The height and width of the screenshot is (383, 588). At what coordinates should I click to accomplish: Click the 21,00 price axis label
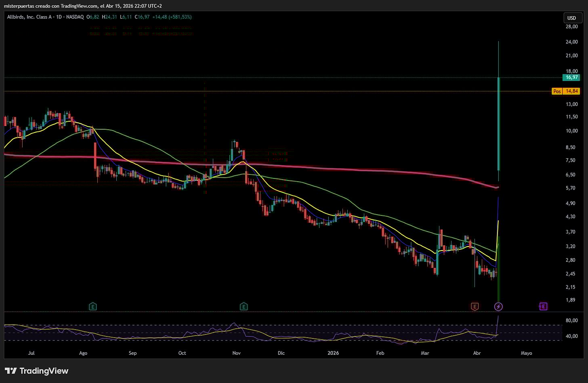pos(571,55)
